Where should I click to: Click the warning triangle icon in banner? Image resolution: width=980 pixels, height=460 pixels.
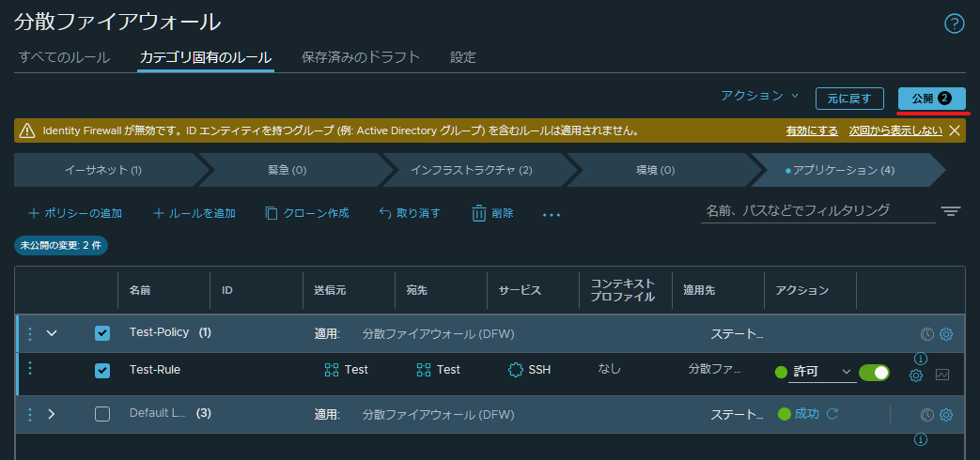point(27,130)
